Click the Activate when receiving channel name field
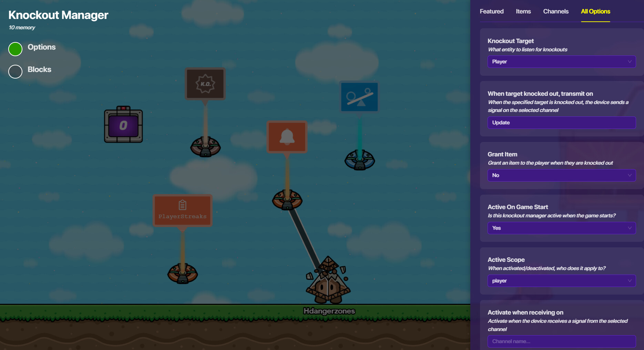 point(561,341)
